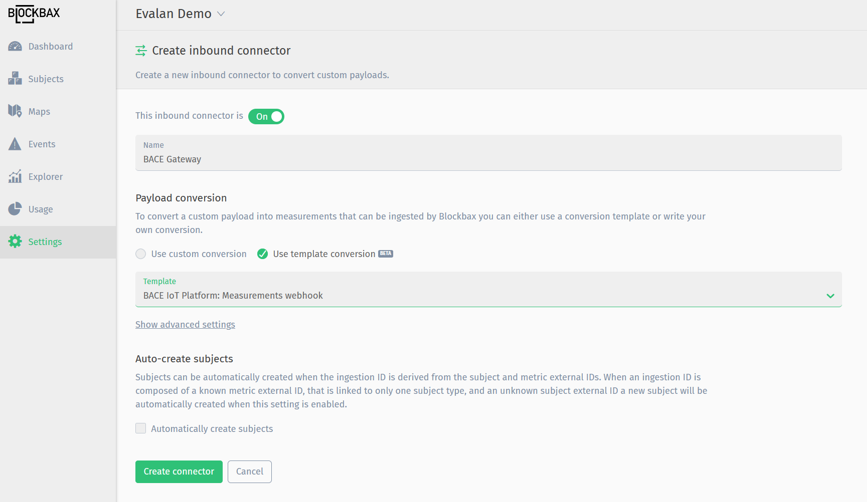Image resolution: width=867 pixels, height=502 pixels.
Task: Click the Events warning triangle icon
Action: 15,144
